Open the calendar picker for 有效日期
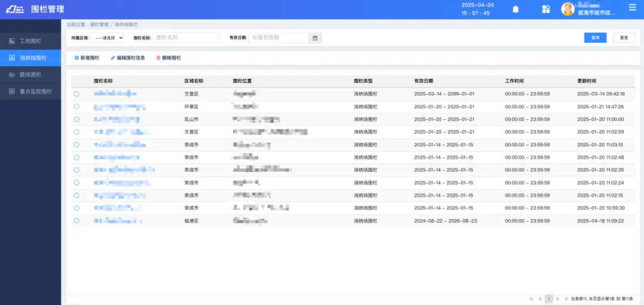The image size is (644, 305). click(315, 38)
